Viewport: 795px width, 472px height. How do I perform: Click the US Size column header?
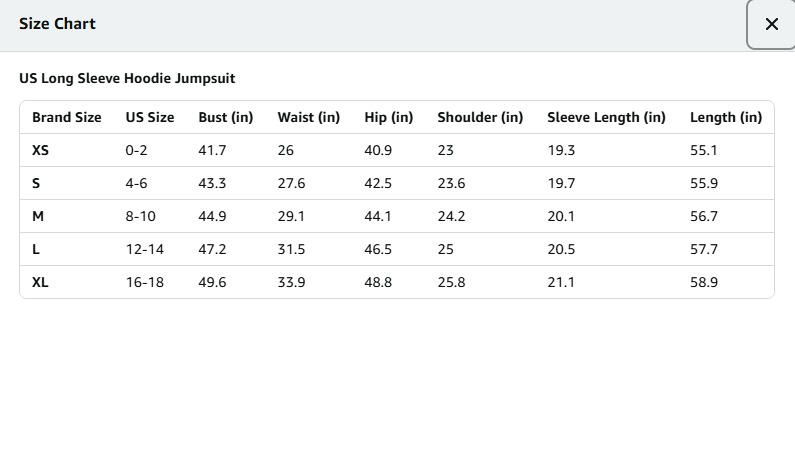[150, 117]
